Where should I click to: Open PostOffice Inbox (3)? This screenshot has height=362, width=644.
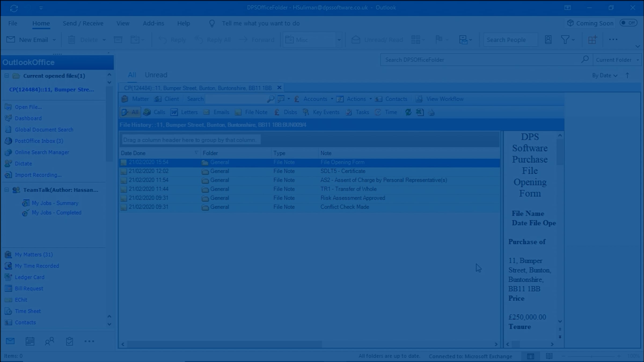39,141
